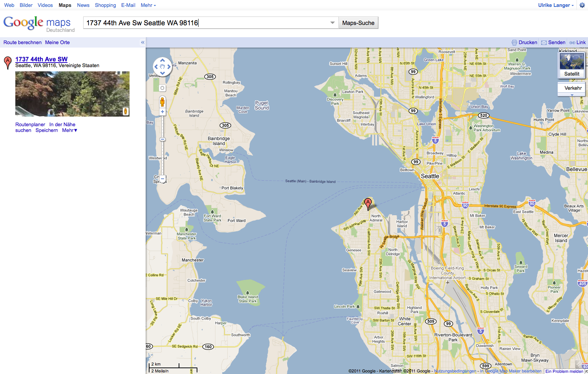The height and width of the screenshot is (374, 588).
Task: Open the Mehr menu in top bar
Action: pos(148,5)
